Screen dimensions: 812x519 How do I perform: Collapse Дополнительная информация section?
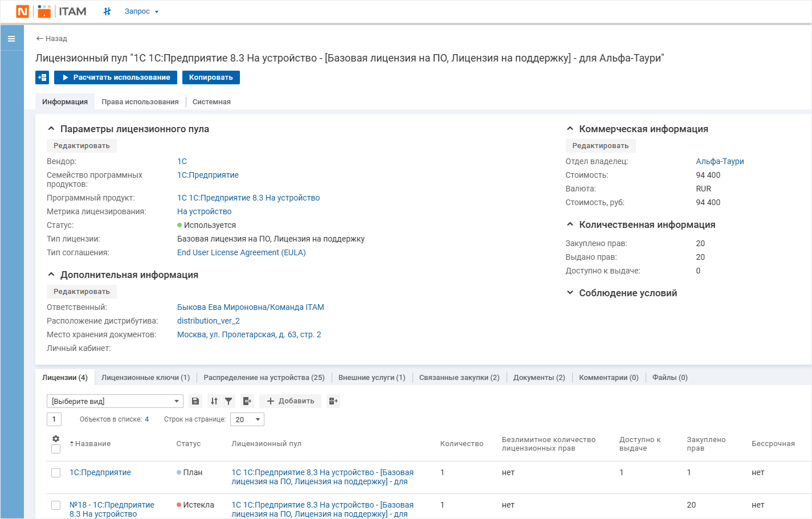51,275
